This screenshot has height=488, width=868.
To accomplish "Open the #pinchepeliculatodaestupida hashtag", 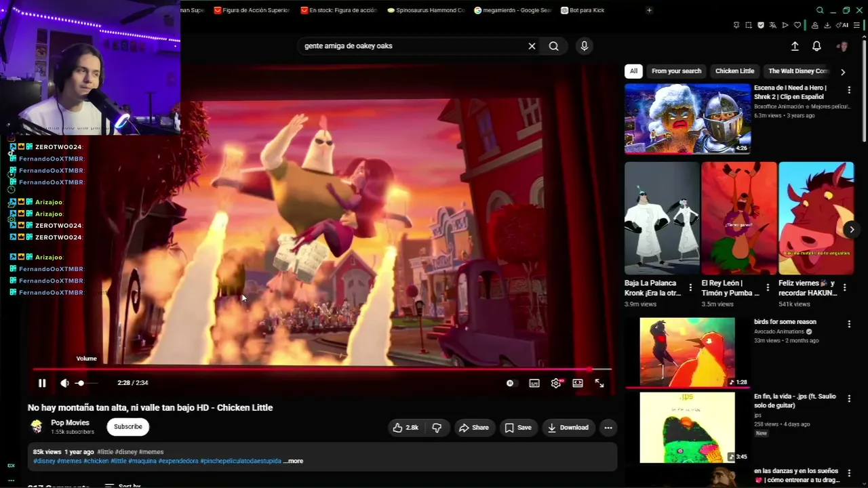I will [241, 461].
